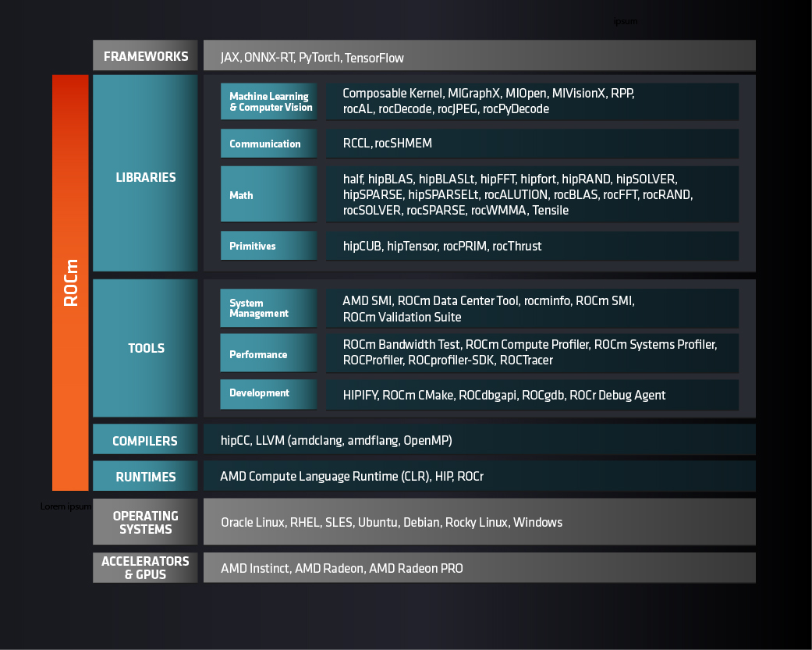Expand the ACCELERATORS & GPUS section
812x650 pixels.
145,567
